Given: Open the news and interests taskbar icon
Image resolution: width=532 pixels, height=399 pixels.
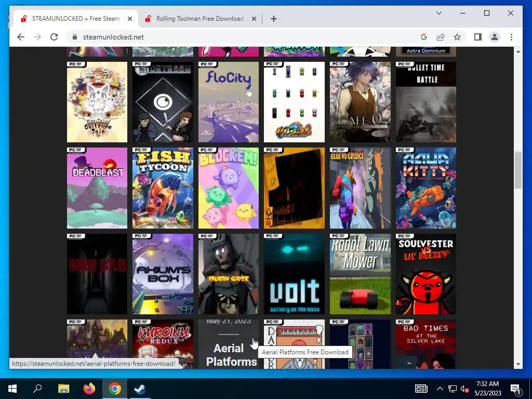Looking at the screenshot, I should (421, 389).
